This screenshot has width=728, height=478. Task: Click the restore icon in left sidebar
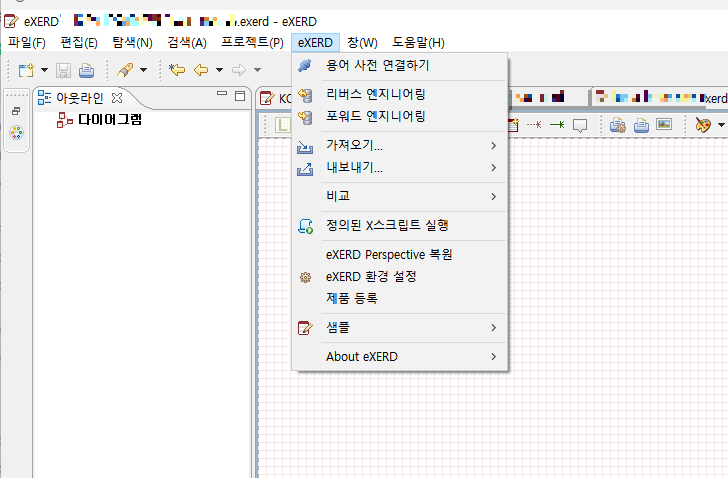(x=16, y=111)
